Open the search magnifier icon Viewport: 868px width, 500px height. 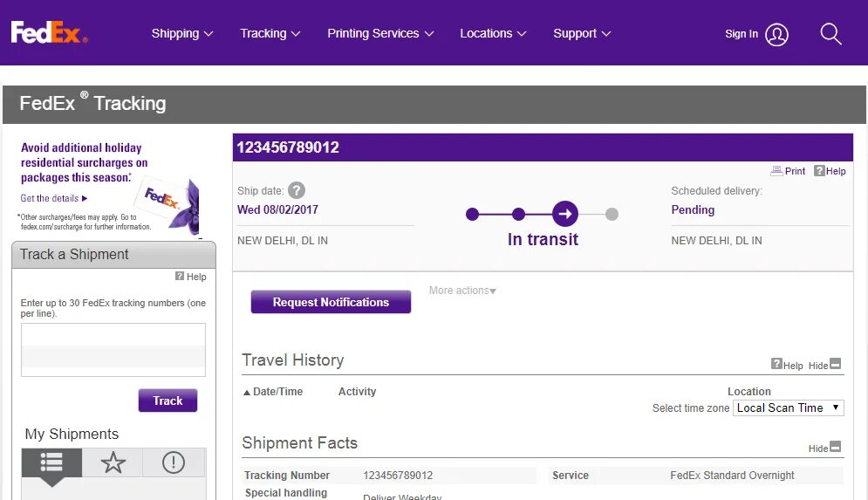tap(830, 34)
